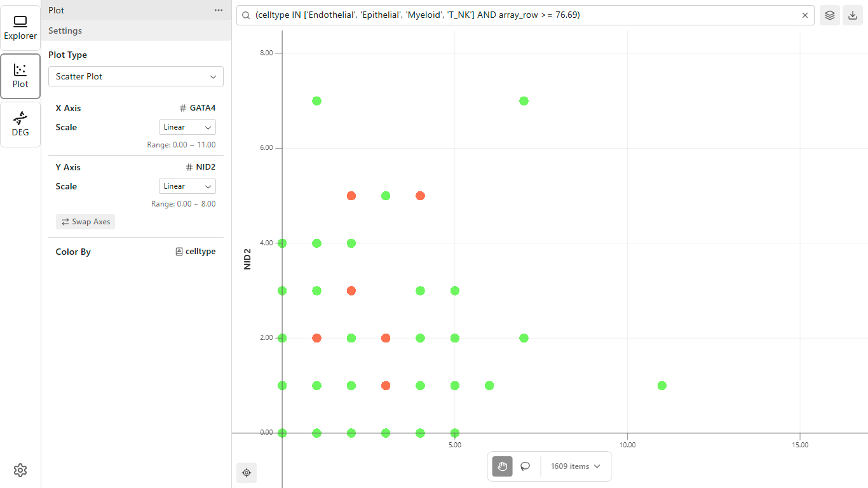Activate the hand pan tool
Image resolution: width=868 pixels, height=488 pixels.
tap(502, 466)
